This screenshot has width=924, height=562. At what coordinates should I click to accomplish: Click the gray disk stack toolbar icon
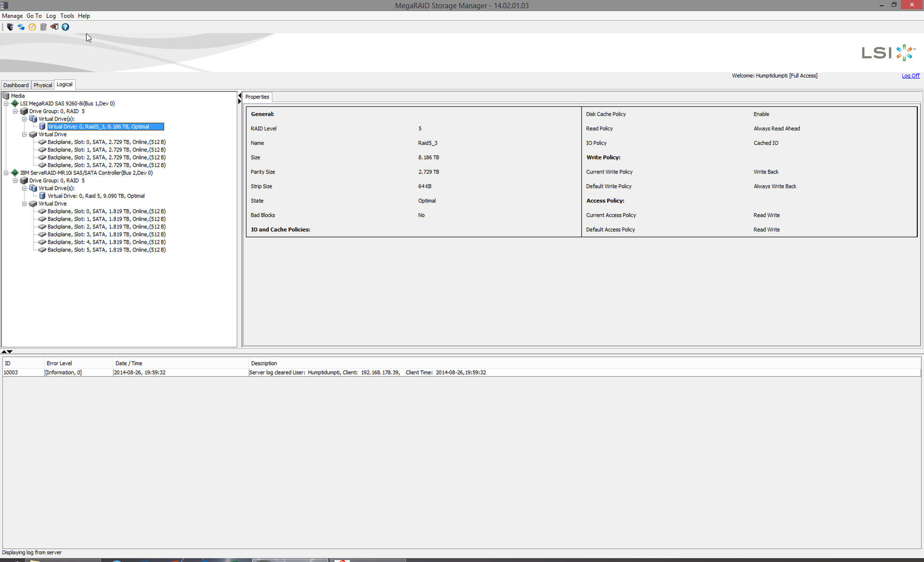(x=43, y=27)
